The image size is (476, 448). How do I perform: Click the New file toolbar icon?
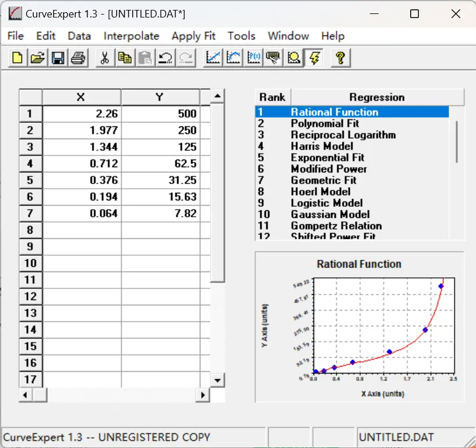click(18, 58)
